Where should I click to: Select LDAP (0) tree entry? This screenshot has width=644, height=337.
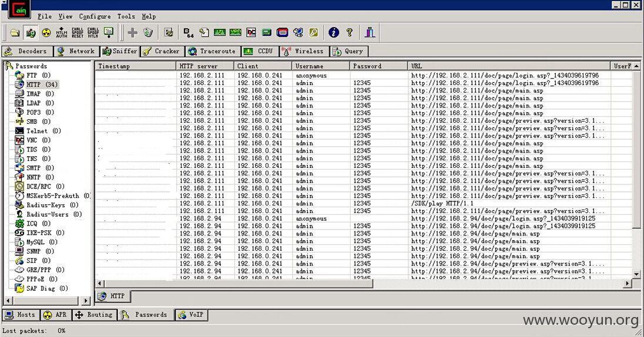[40, 103]
